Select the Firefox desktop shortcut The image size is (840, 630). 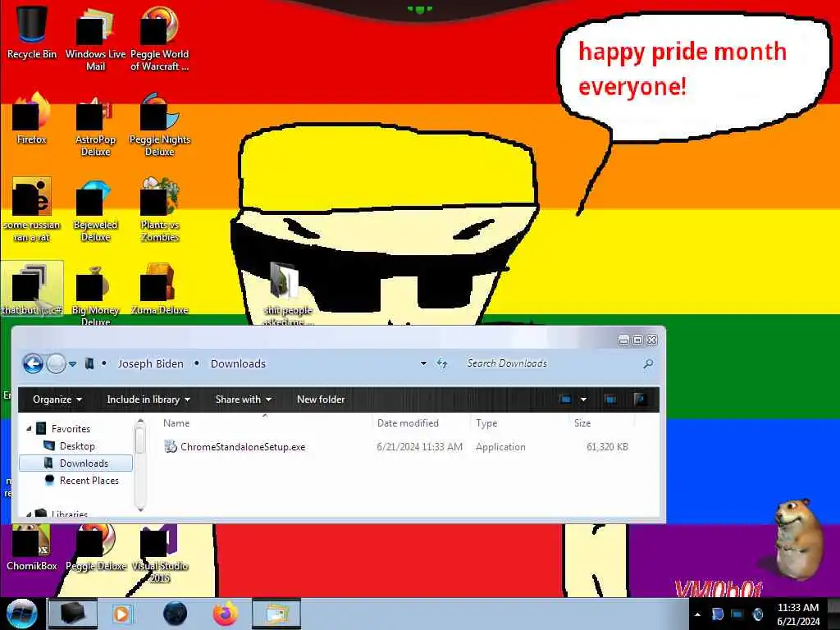tap(32, 119)
